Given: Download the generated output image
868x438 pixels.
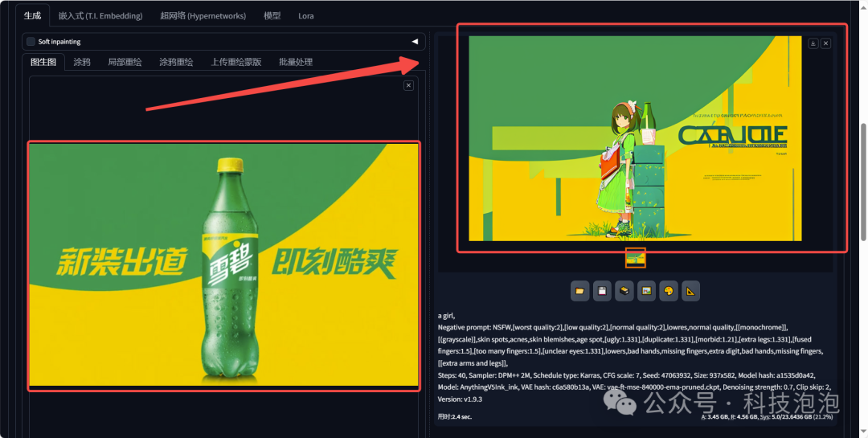Looking at the screenshot, I should (813, 43).
